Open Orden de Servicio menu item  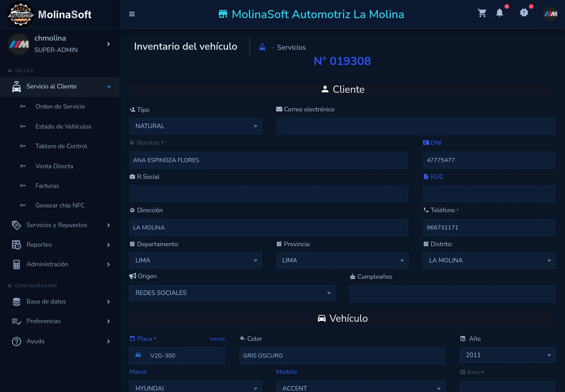60,106
